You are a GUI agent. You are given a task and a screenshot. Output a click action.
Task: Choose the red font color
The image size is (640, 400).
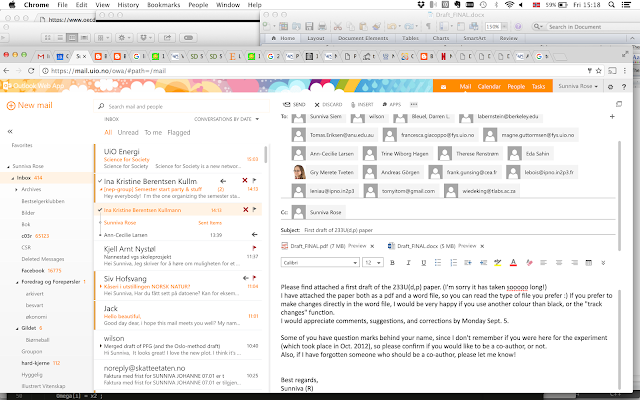(513, 262)
